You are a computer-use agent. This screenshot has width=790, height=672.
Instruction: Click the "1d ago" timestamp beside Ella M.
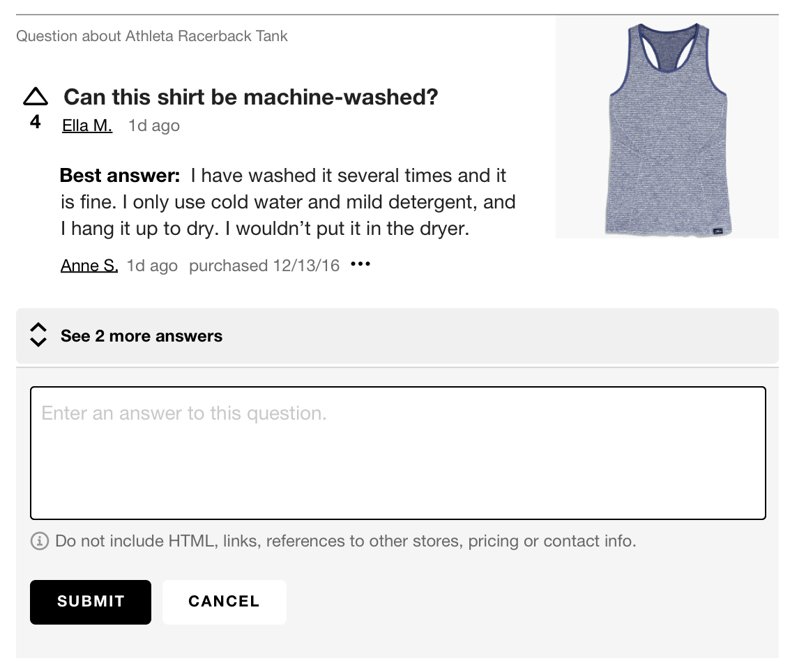click(x=154, y=125)
